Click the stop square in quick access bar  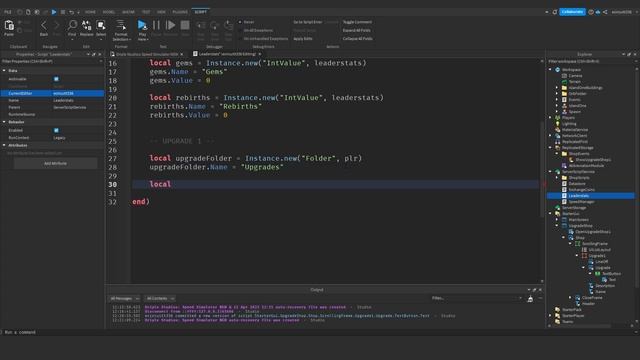tap(62, 12)
